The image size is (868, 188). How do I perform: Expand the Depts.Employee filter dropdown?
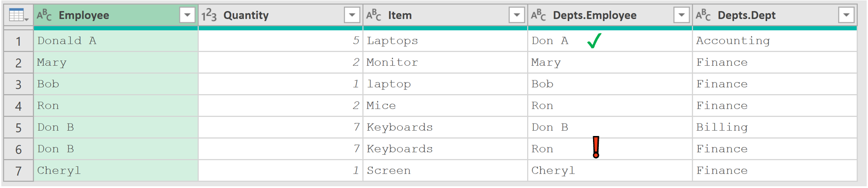point(681,15)
